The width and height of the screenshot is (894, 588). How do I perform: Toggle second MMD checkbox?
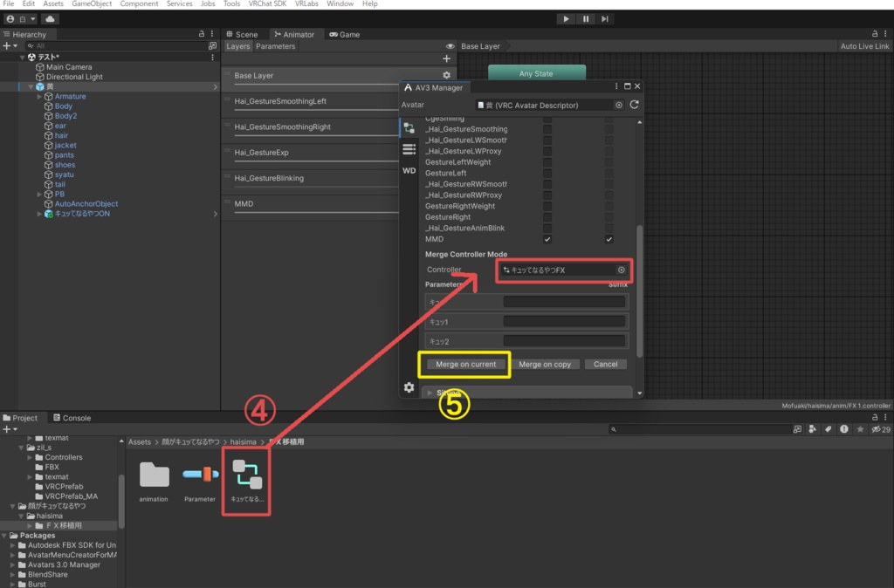[x=609, y=239]
